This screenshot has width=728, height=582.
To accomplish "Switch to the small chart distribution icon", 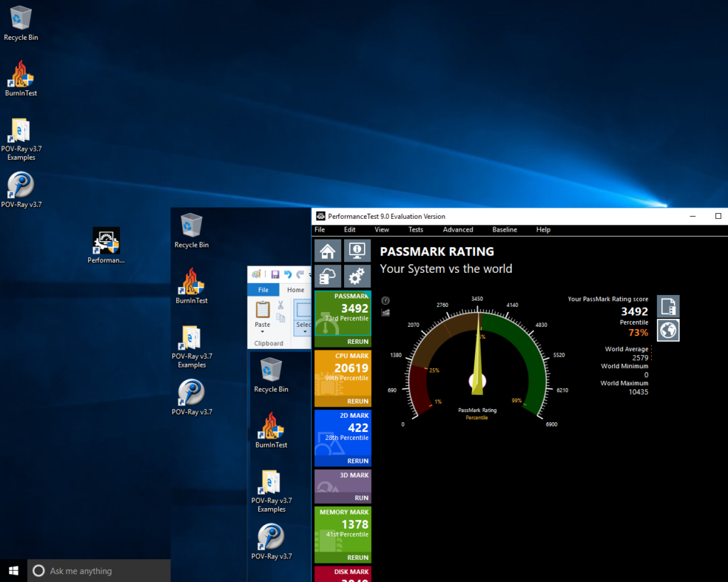I will (x=385, y=313).
